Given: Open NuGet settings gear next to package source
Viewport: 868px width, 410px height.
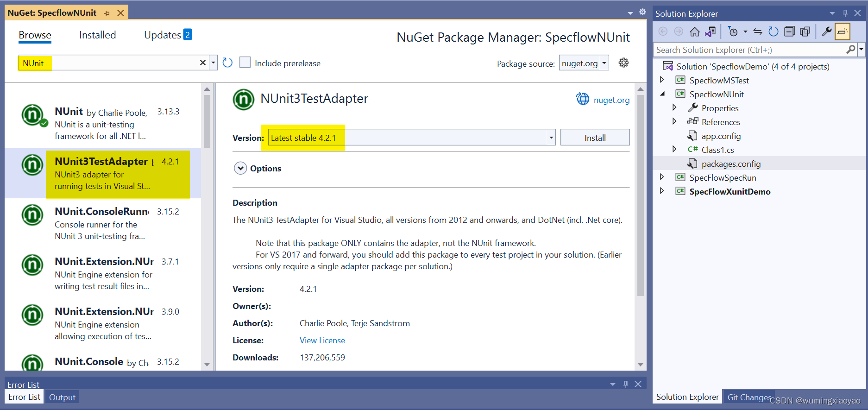Looking at the screenshot, I should [623, 63].
